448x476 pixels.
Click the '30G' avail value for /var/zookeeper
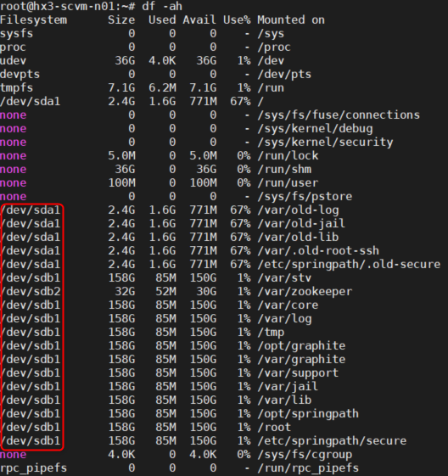206,292
